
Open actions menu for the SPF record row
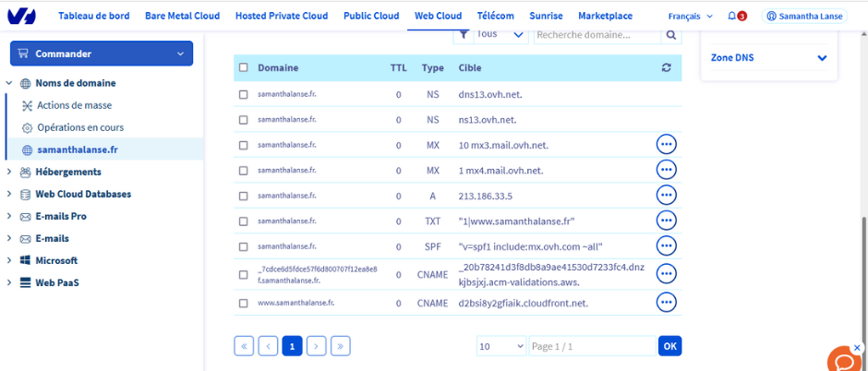(x=667, y=245)
